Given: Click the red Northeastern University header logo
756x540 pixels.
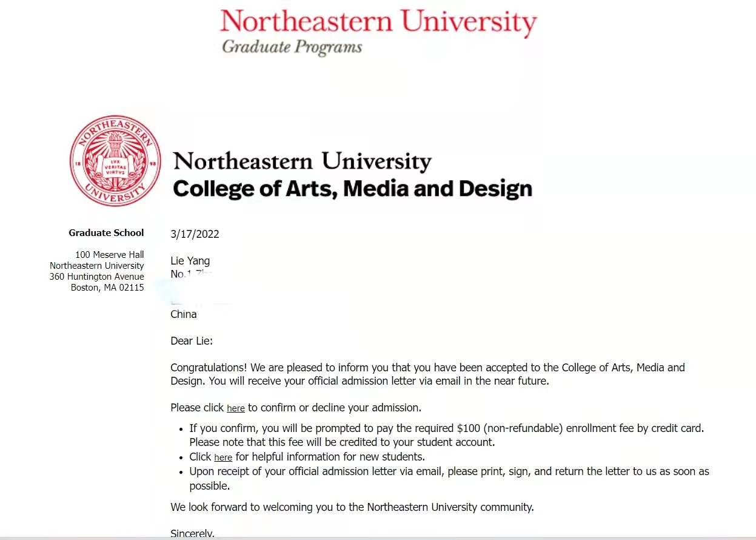Looking at the screenshot, I should [x=378, y=22].
